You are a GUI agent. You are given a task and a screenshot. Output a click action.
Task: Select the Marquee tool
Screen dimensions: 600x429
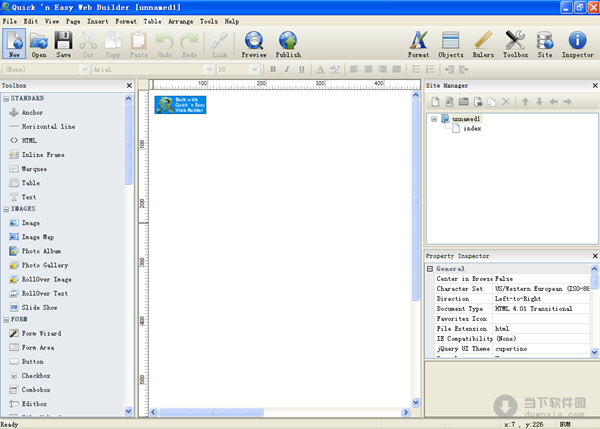pos(28,169)
